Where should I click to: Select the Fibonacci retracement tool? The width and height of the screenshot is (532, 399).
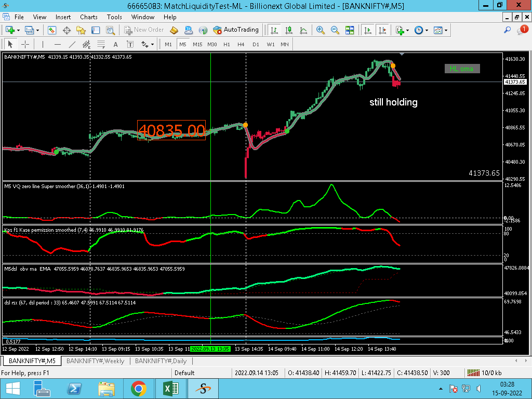[101, 44]
